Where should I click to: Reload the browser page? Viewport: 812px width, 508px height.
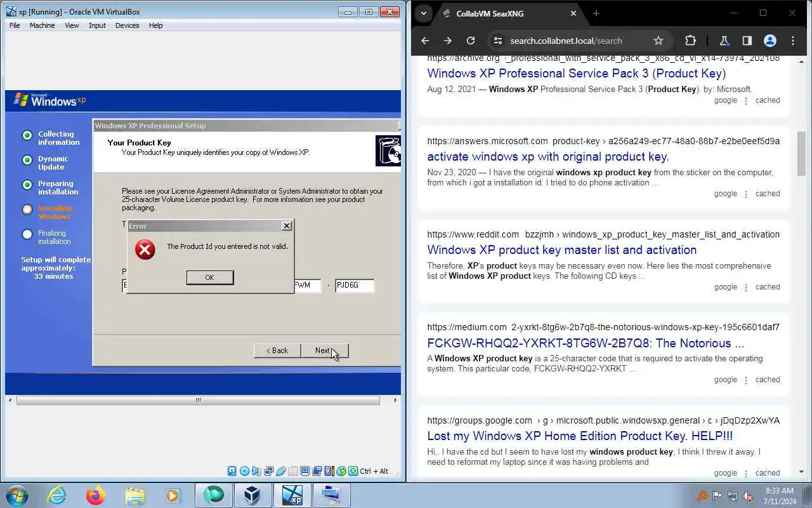(x=471, y=41)
